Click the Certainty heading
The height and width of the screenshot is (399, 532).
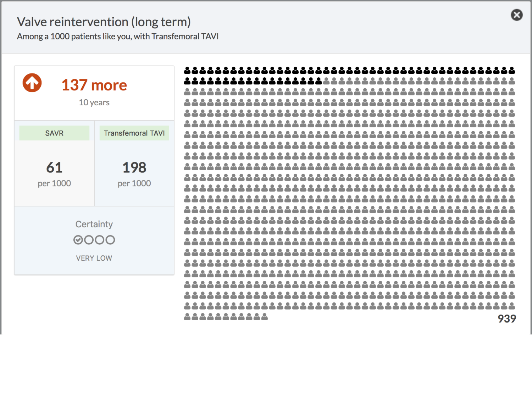point(94,224)
